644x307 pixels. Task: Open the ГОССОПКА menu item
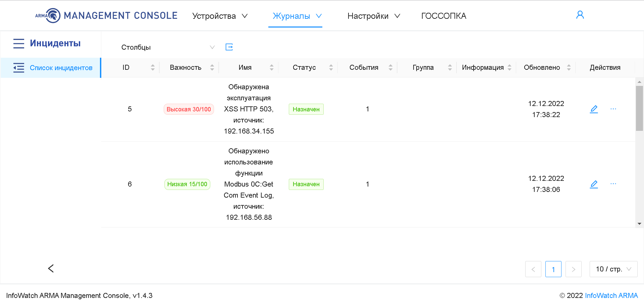point(443,16)
